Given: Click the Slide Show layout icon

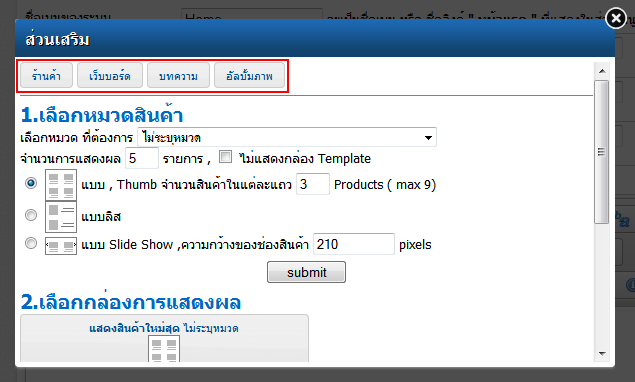Looking at the screenshot, I should point(61,245).
